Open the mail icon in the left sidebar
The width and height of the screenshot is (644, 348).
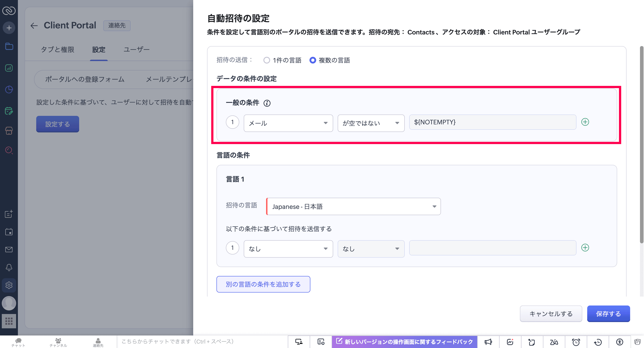click(9, 250)
